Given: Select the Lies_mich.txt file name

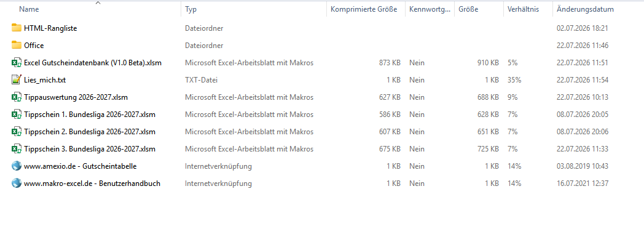Looking at the screenshot, I should click(x=45, y=80).
